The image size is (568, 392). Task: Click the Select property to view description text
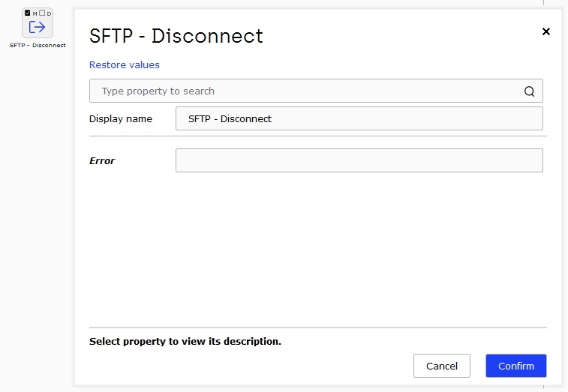tap(185, 341)
